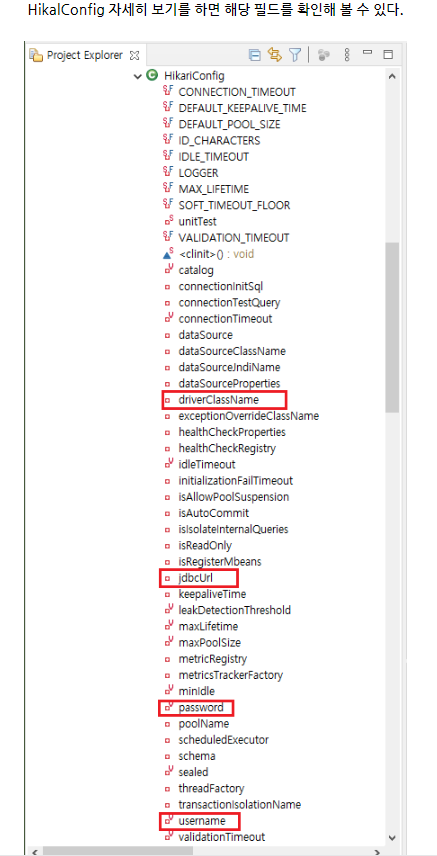Select the connectionTimeout field
Viewport: 437px width, 856px height.
coord(225,319)
